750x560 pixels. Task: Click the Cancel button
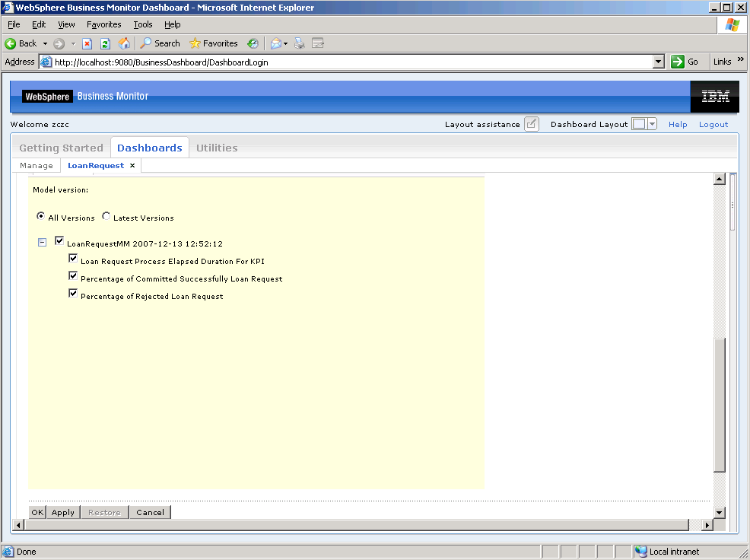click(150, 512)
